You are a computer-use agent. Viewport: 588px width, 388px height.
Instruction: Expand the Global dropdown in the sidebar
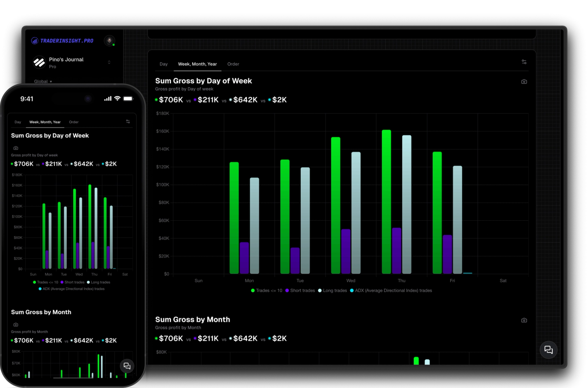pyautogui.click(x=43, y=81)
